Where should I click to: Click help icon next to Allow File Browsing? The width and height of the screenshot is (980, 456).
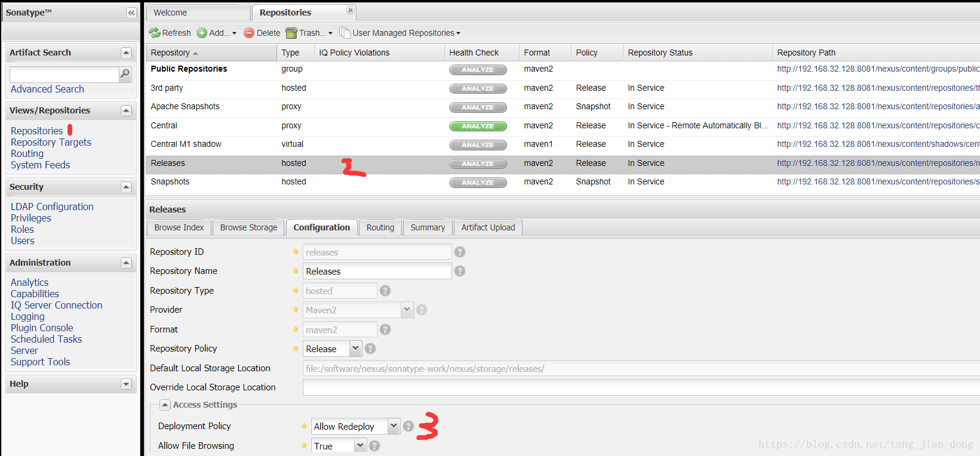pos(374,446)
